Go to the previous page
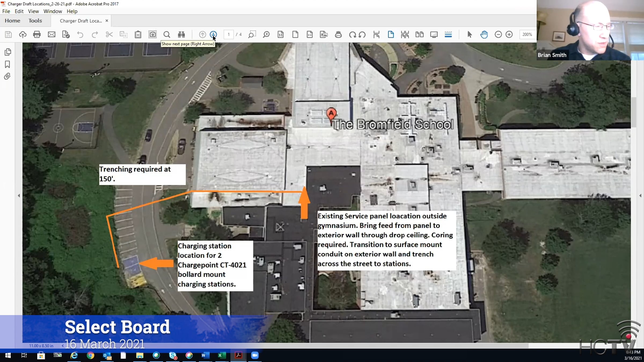Screen dimensions: 644x362 coord(202,34)
